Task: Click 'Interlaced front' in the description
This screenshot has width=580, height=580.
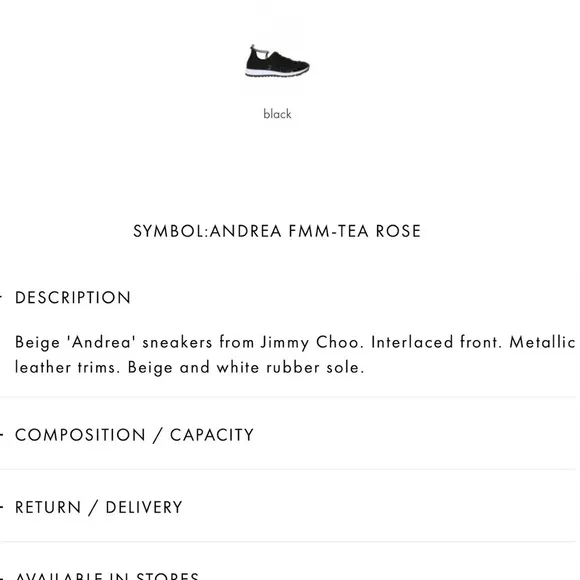Action: pyautogui.click(x=436, y=342)
